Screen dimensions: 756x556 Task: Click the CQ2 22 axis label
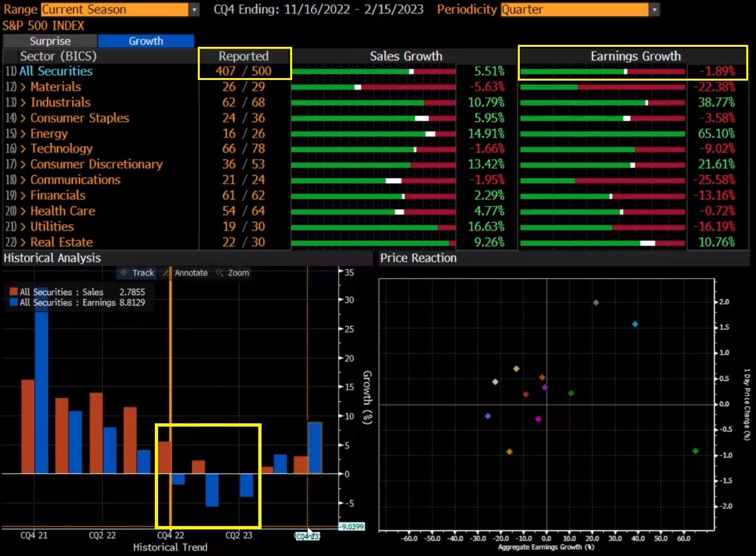[x=102, y=535]
